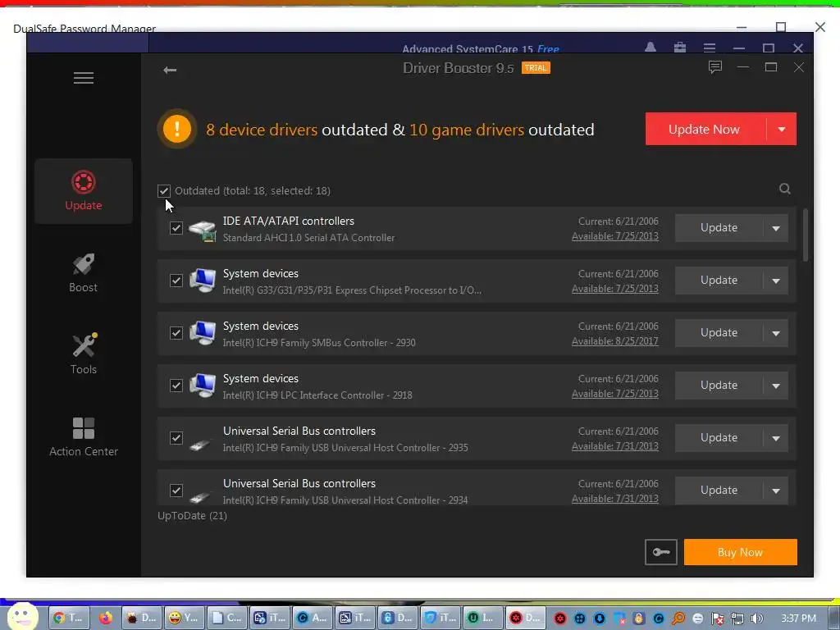Screen dimensions: 840x630
Task: Click the Driver Booster taskbar button
Action: [x=526, y=618]
